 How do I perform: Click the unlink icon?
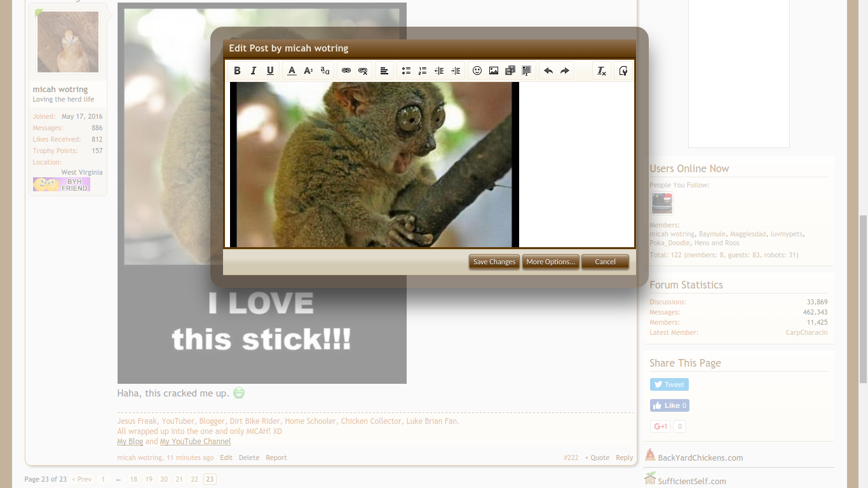363,71
